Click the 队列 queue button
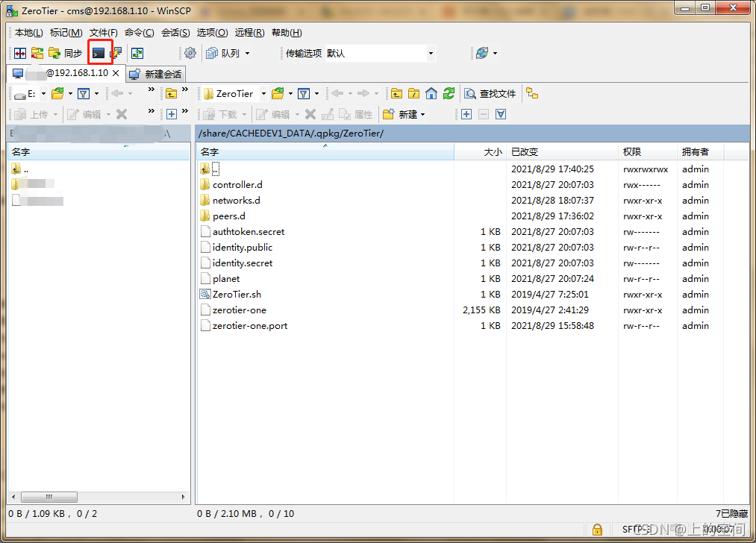The height and width of the screenshot is (543, 756). coord(222,53)
